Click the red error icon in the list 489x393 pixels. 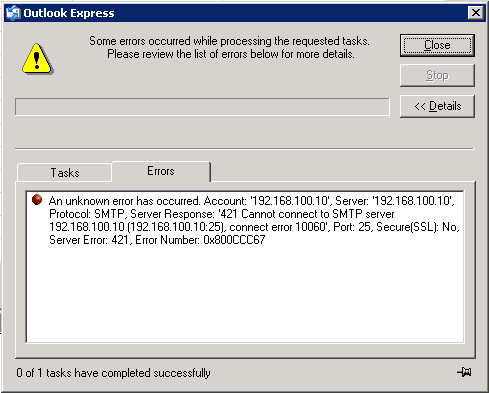pos(37,200)
